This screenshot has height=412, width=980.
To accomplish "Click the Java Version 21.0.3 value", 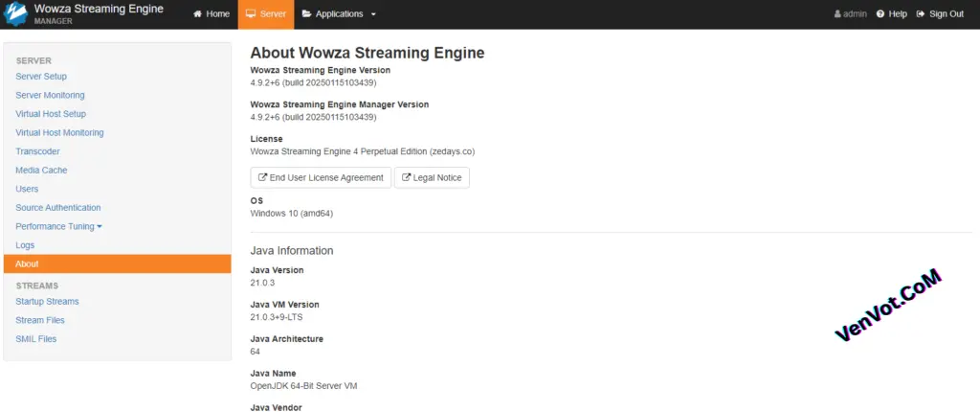I will point(262,283).
